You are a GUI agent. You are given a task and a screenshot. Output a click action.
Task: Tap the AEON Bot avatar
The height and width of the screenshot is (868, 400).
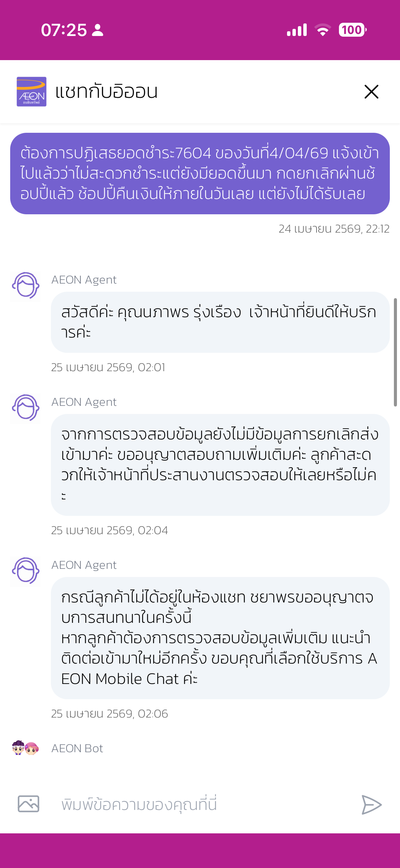(25, 748)
